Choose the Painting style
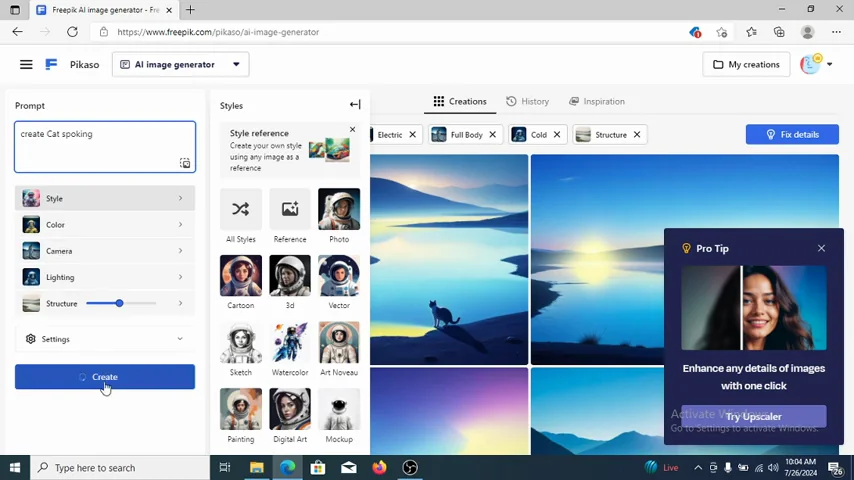Screen dimensions: 854x480 pos(241,409)
